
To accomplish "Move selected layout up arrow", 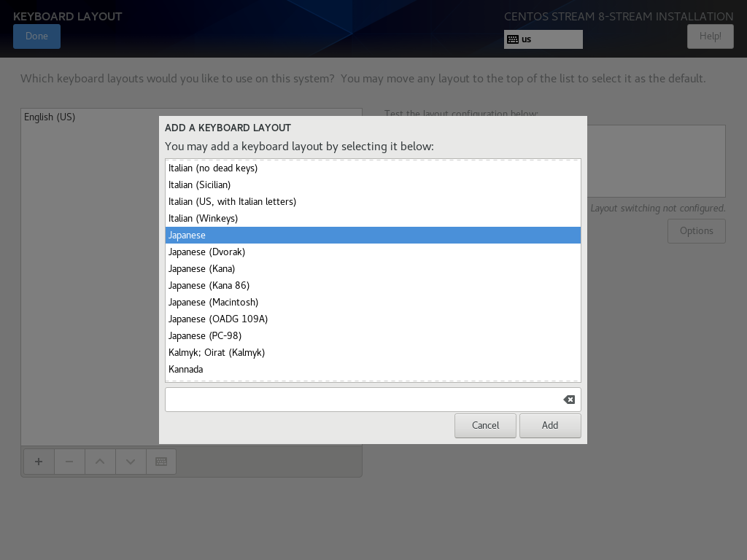I will pyautogui.click(x=99, y=462).
